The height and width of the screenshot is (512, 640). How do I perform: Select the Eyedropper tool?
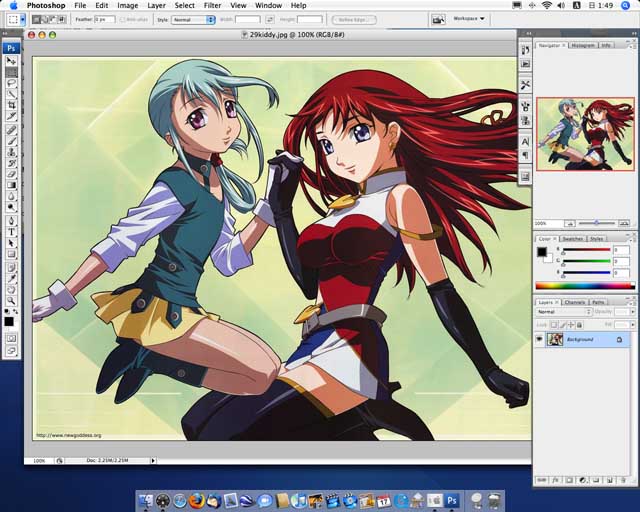11,279
